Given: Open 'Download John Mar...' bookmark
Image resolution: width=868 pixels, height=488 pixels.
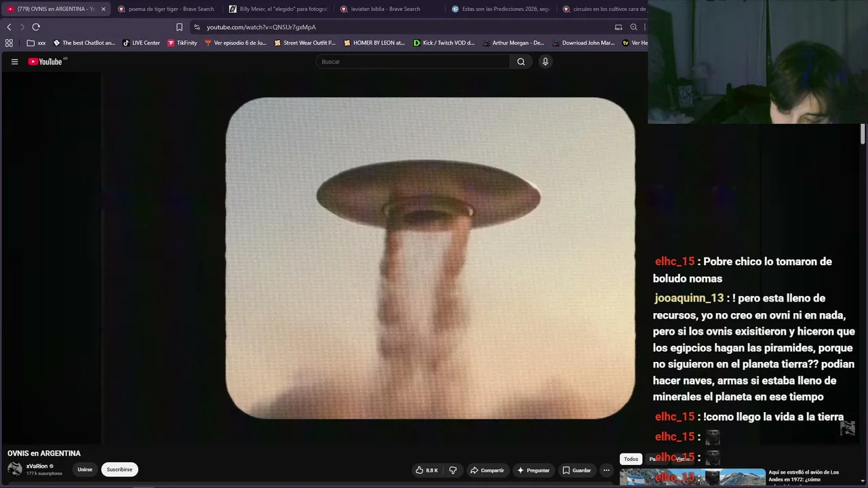Looking at the screenshot, I should point(583,43).
